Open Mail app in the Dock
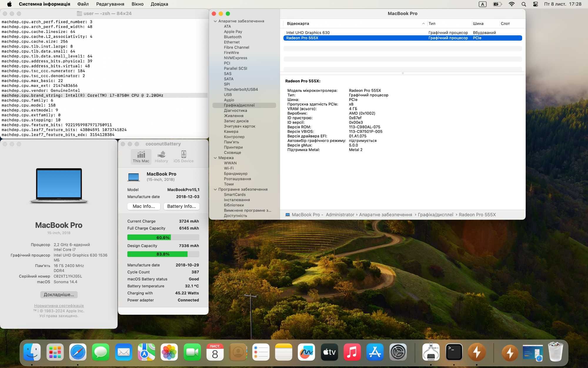This screenshot has height=368, width=588. [123, 352]
